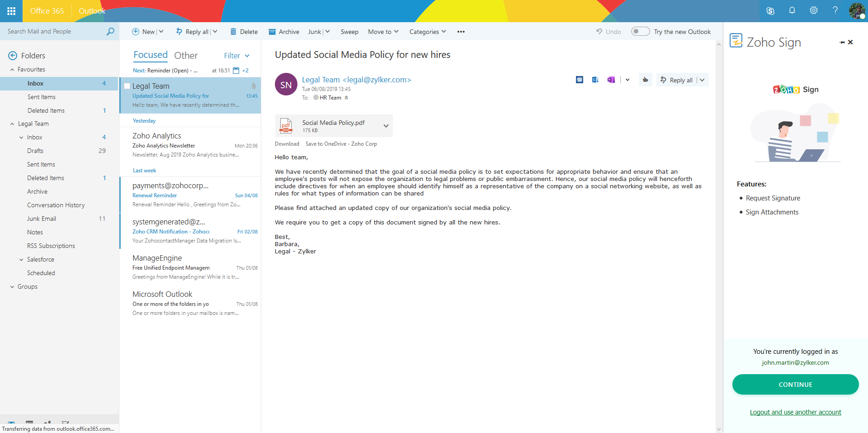Open the help question mark
This screenshot has width=868, height=433.
point(835,10)
